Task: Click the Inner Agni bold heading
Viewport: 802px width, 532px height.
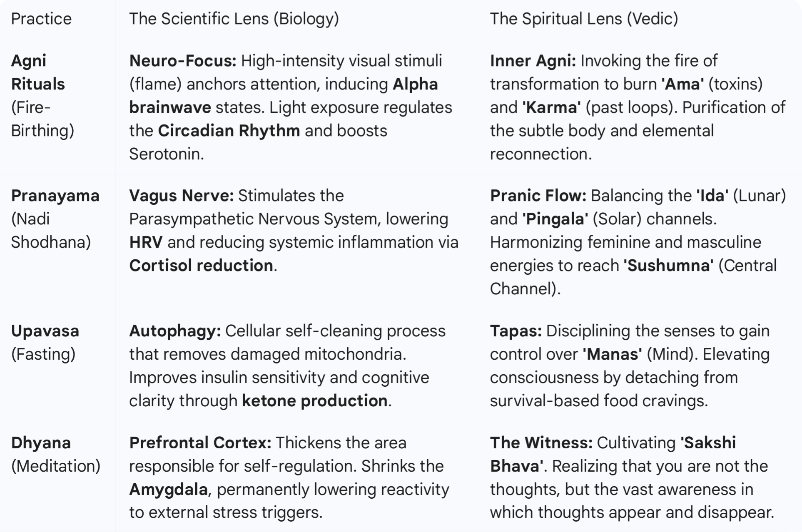Action: (533, 61)
